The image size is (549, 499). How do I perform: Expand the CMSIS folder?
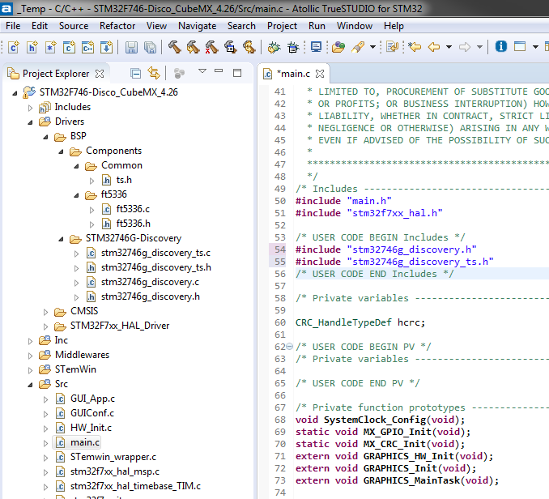[x=46, y=312]
